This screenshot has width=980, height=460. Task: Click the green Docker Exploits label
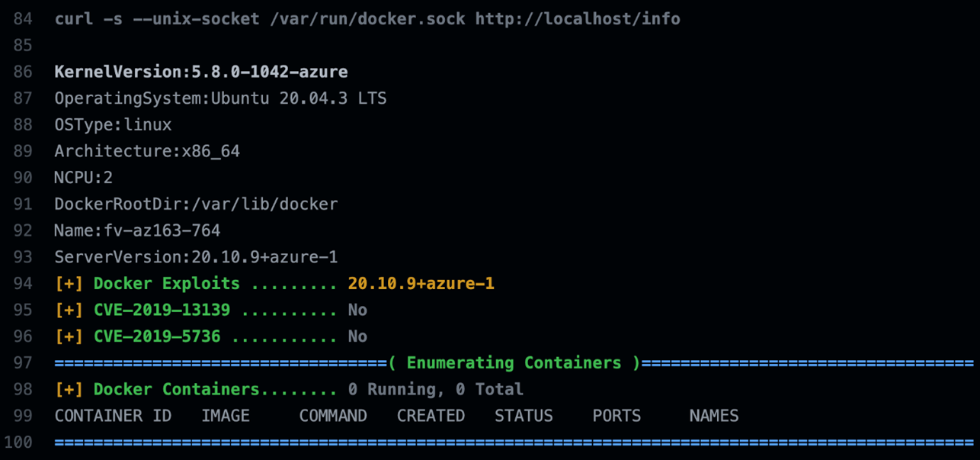coord(166,284)
